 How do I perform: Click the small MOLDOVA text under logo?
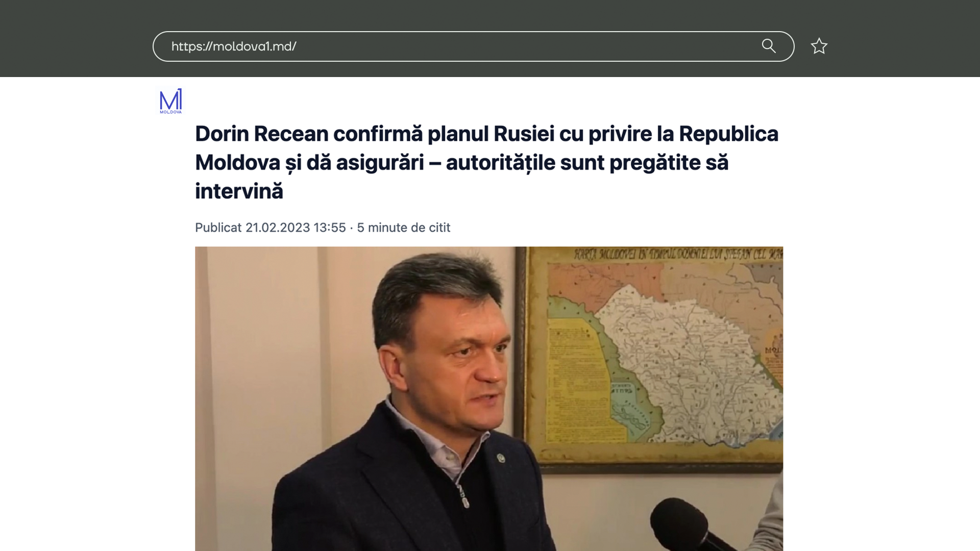tap(170, 112)
